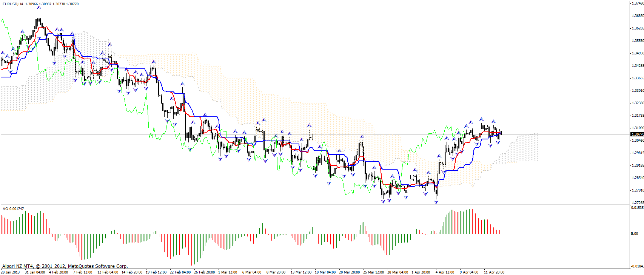Click the 25 Mar 12:00 time label
Viewport: 644px width, 275px height.
373,272
